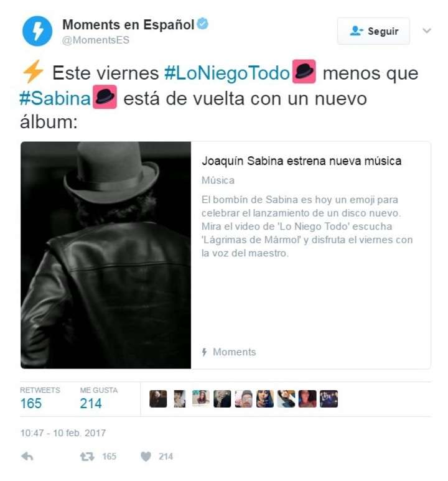The image size is (448, 481).
Task: Retweet using the retweet arrows icon
Action: click(87, 457)
